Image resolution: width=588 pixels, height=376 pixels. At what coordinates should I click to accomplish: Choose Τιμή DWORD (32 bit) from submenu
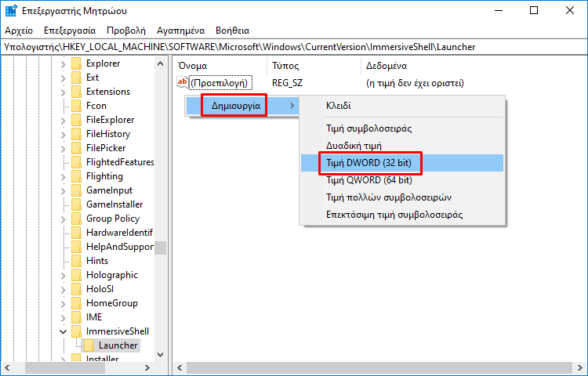[402, 163]
